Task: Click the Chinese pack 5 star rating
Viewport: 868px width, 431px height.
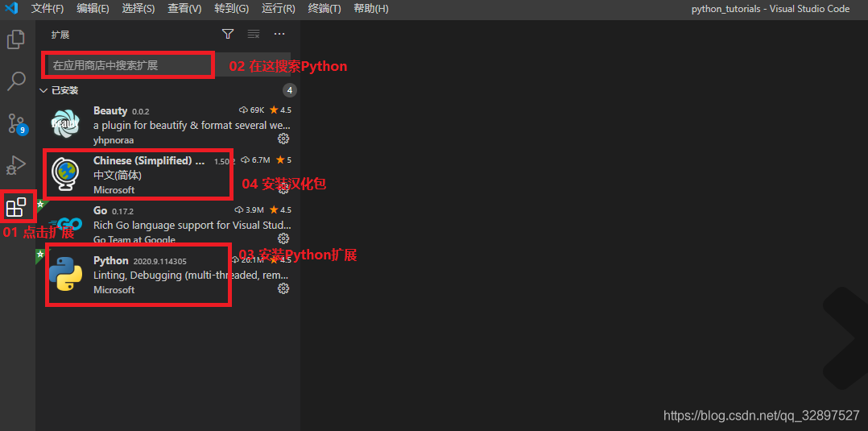Action: coord(283,160)
